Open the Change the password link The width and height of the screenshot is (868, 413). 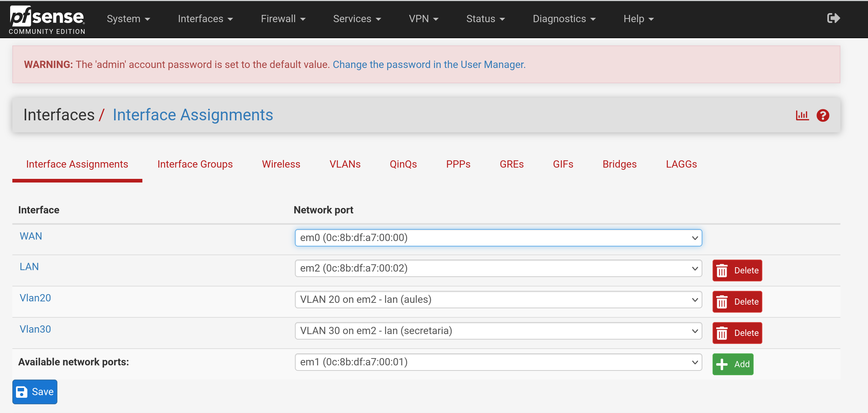click(x=429, y=64)
